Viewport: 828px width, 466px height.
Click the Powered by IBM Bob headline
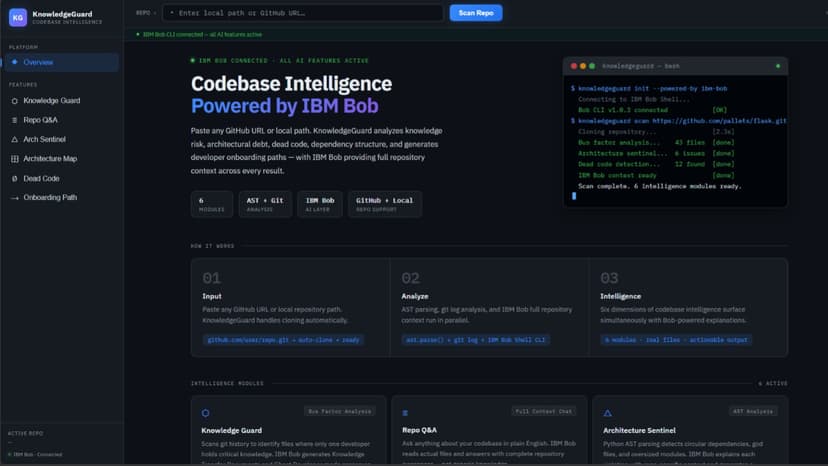click(x=285, y=106)
